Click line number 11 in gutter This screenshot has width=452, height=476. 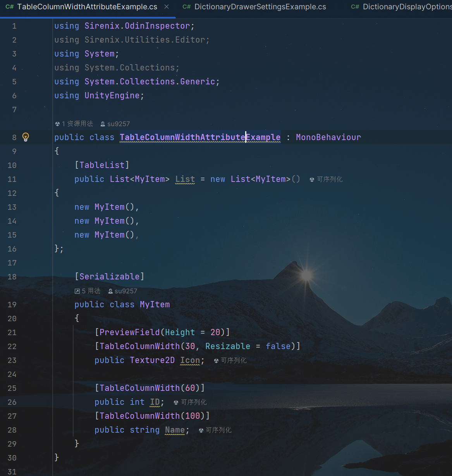click(12, 179)
